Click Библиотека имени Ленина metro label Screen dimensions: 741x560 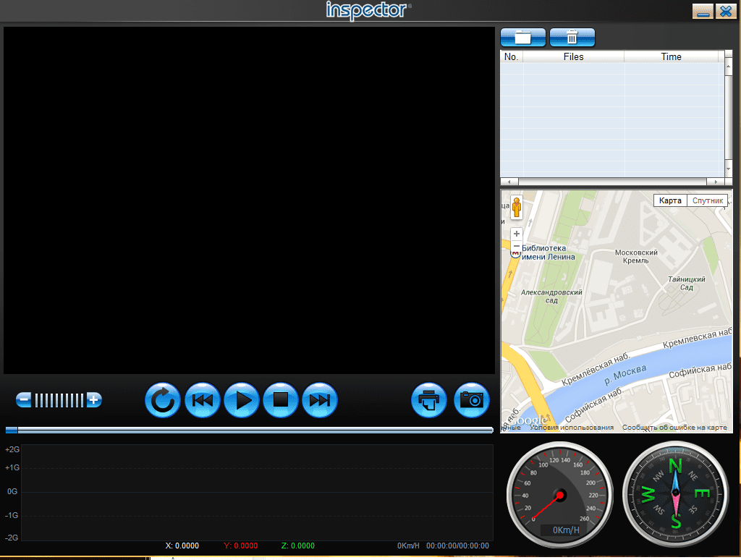coord(549,253)
